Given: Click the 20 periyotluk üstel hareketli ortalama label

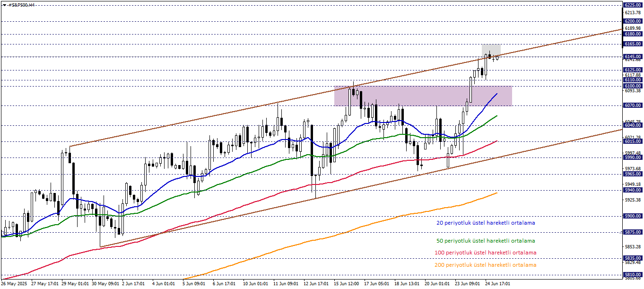Looking at the screenshot, I should [486, 222].
